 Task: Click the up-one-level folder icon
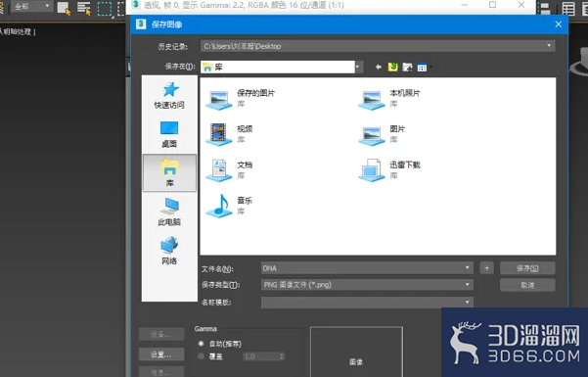tap(392, 68)
